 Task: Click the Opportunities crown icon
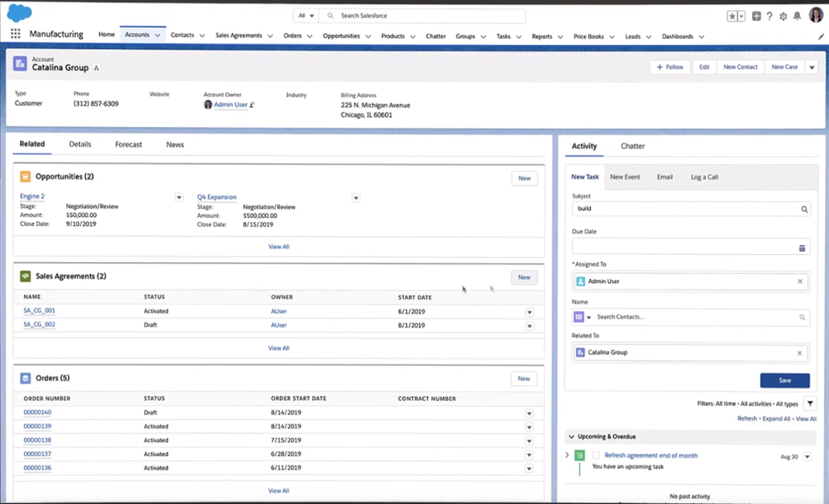pos(25,177)
